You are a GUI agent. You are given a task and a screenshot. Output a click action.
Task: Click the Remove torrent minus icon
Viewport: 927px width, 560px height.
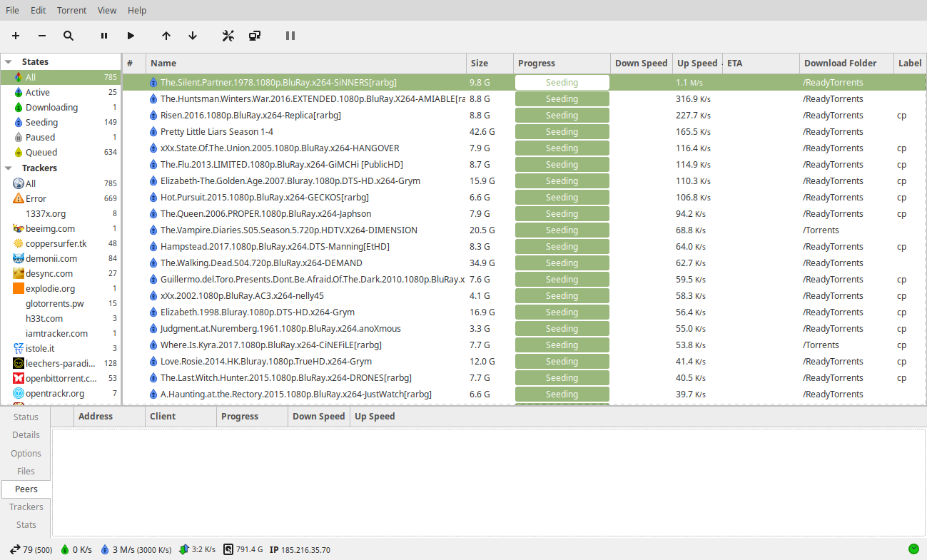[42, 36]
